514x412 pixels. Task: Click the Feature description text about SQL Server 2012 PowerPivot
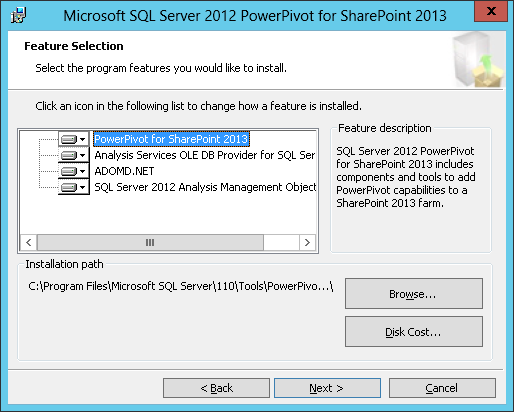pos(406,177)
